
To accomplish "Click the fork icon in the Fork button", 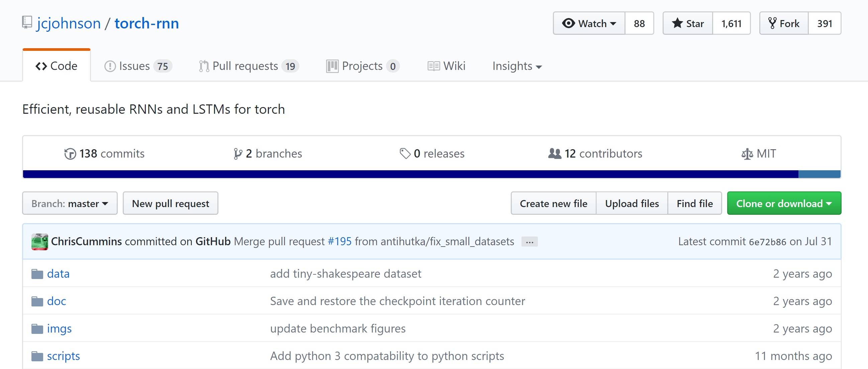I will [x=772, y=23].
